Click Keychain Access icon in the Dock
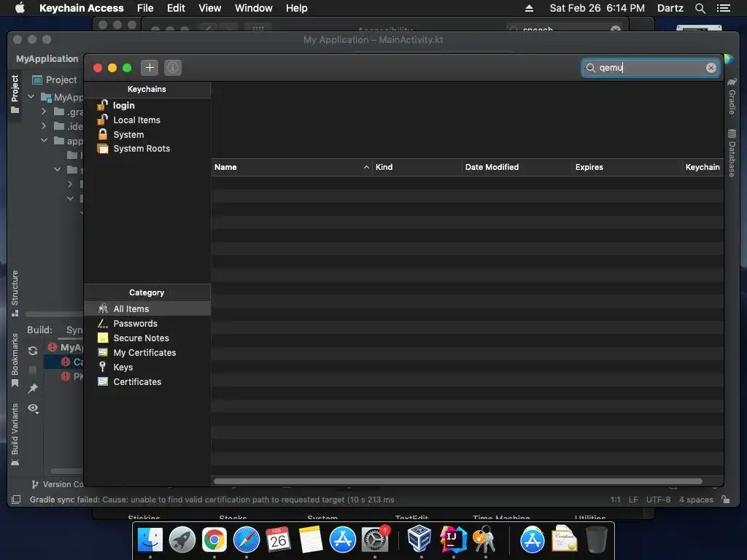747x560 pixels. click(x=485, y=540)
